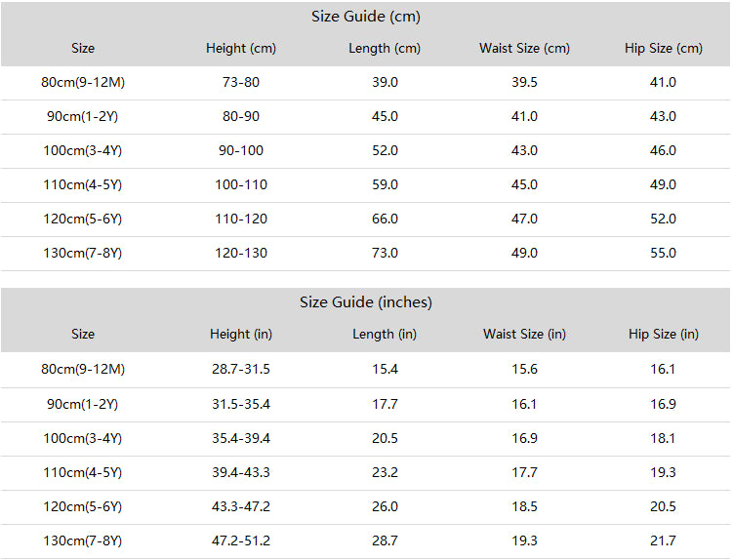
Task: Click the 73-80 height value
Action: tap(241, 82)
